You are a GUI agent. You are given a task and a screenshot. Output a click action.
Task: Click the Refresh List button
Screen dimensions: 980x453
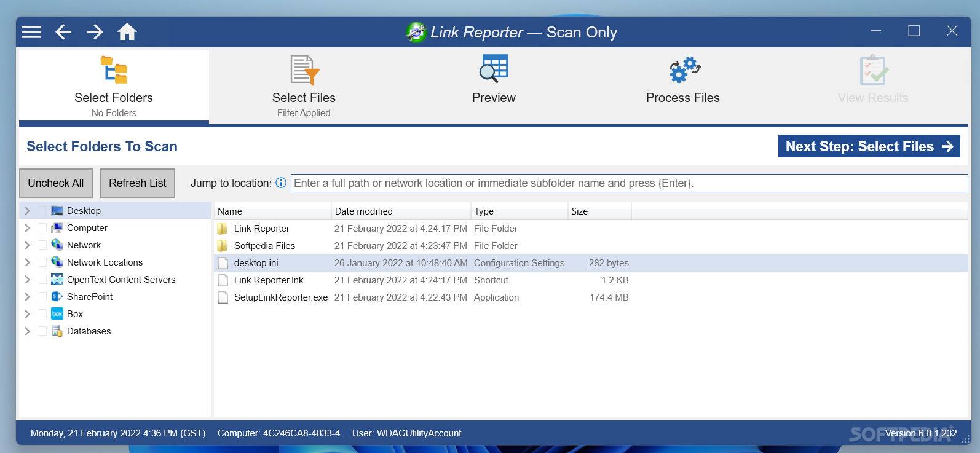[138, 183]
